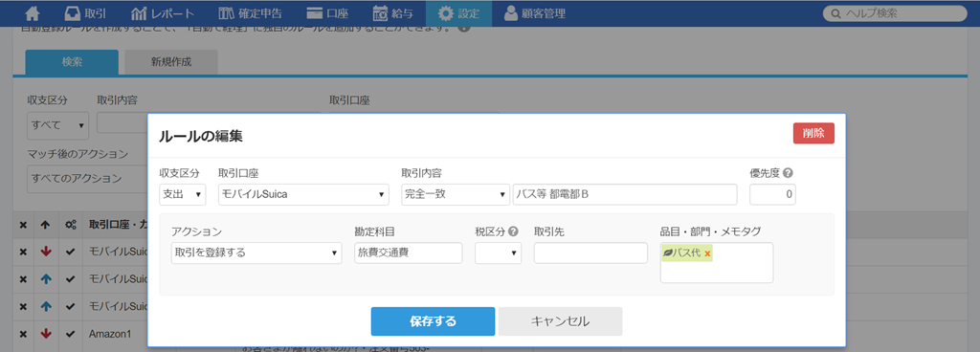
Task: Click the magnifier icon in help search
Action: 835,13
